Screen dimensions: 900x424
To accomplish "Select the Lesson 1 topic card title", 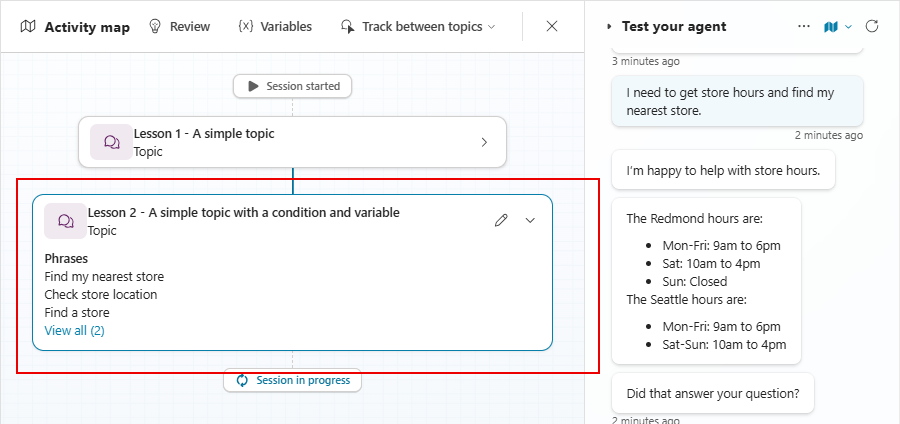I will pyautogui.click(x=204, y=133).
